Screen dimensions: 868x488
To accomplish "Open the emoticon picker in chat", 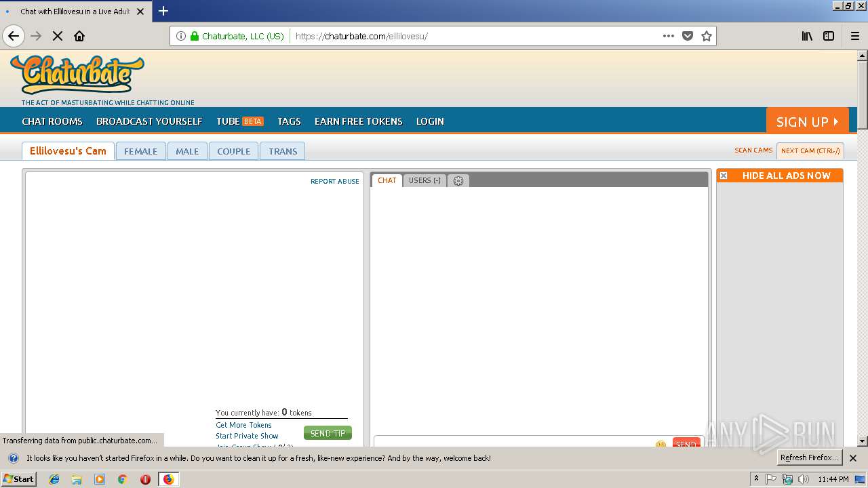I will (x=660, y=445).
